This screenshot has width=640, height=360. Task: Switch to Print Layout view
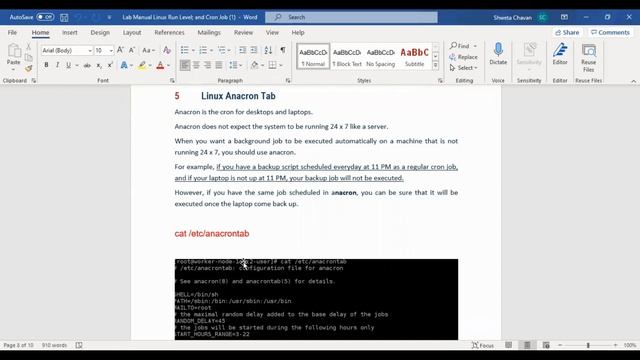tap(527, 345)
